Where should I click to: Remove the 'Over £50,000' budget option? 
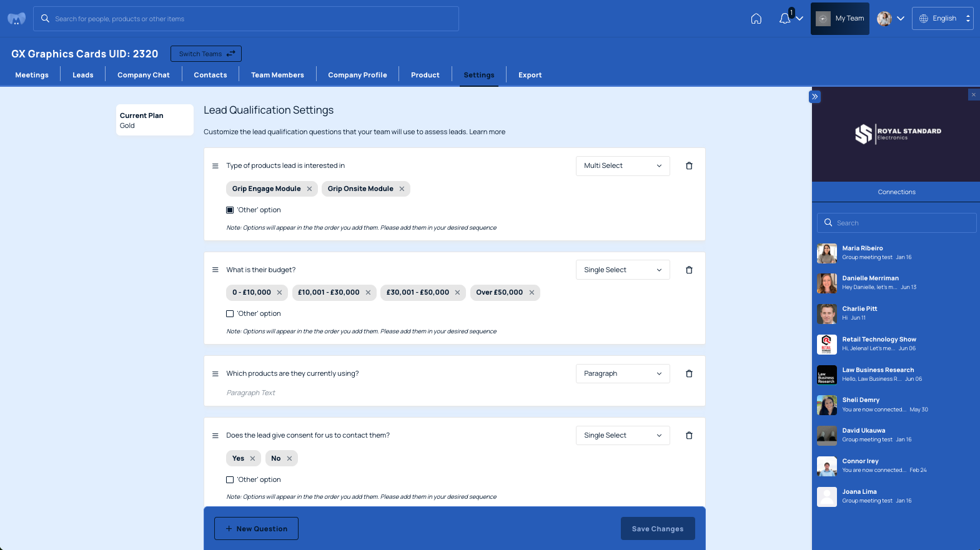[532, 293]
